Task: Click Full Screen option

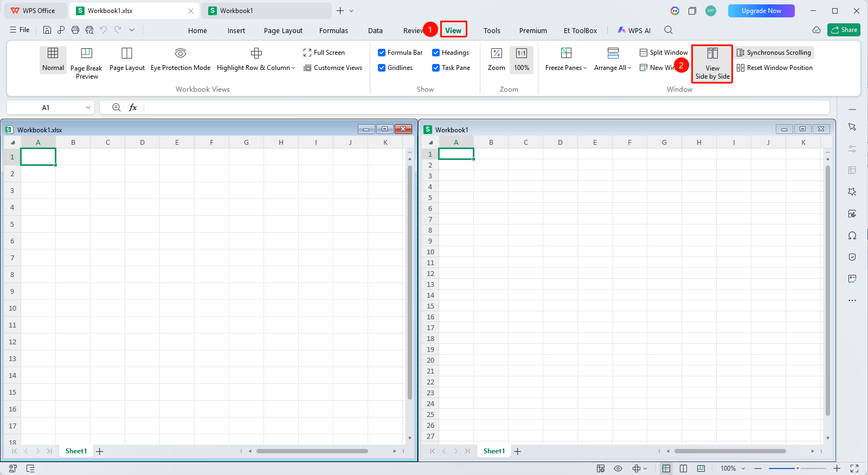Action: pyautogui.click(x=324, y=53)
